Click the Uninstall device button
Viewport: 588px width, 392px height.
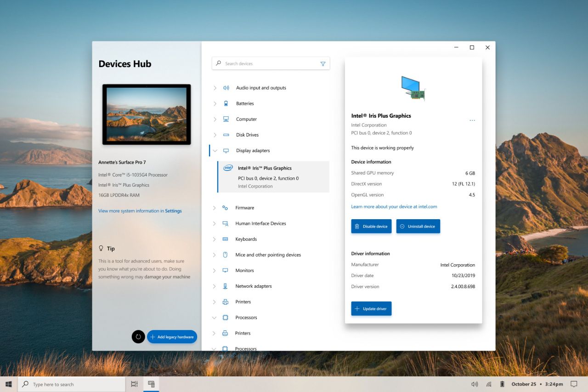click(x=418, y=226)
